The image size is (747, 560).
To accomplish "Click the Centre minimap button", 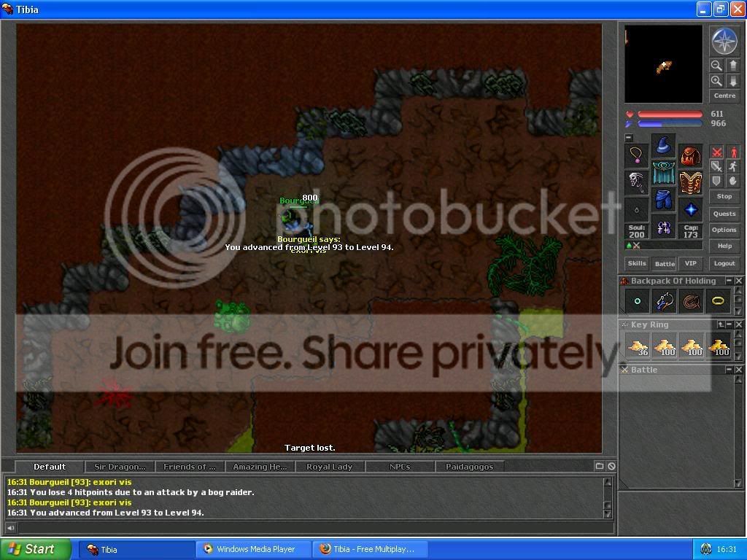I will coord(724,96).
